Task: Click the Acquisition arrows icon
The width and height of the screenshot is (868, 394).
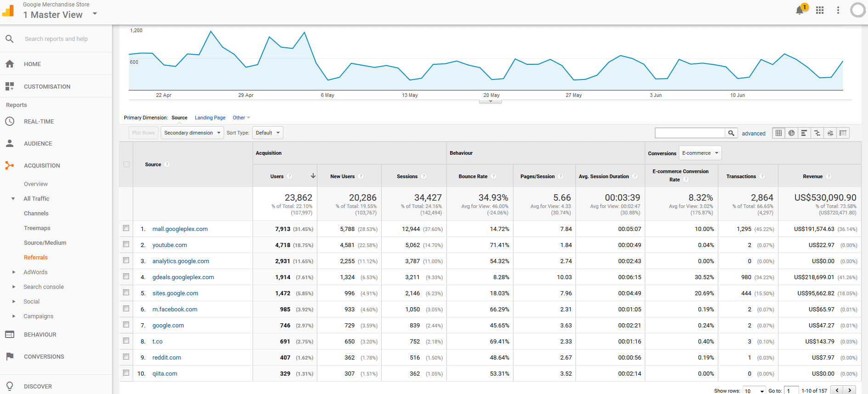Action: click(10, 165)
